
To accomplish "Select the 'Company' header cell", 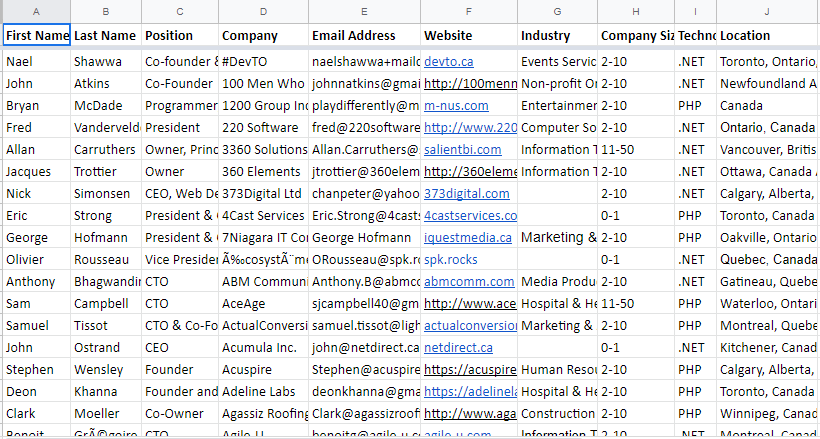I will pos(264,35).
